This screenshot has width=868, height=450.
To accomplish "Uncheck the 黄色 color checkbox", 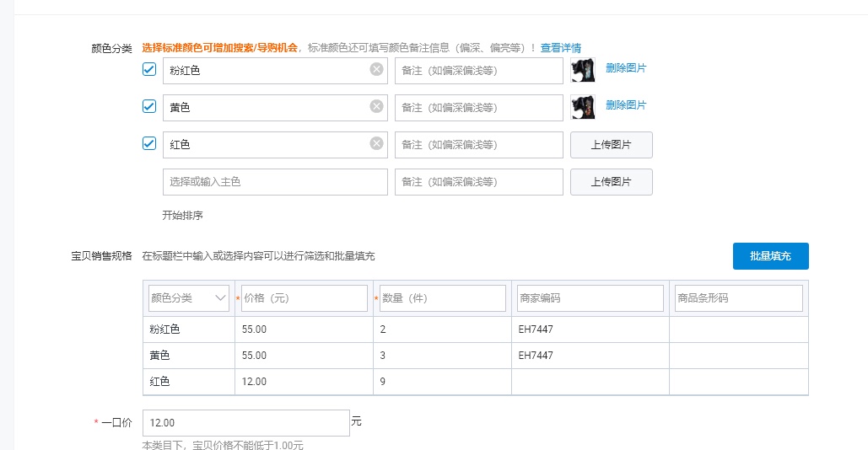I will coord(149,107).
